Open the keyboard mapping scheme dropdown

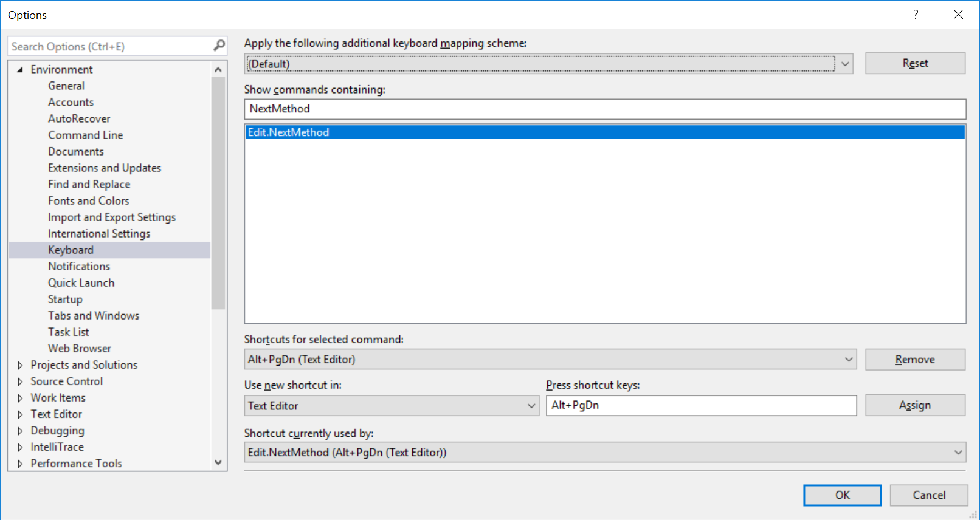(844, 64)
